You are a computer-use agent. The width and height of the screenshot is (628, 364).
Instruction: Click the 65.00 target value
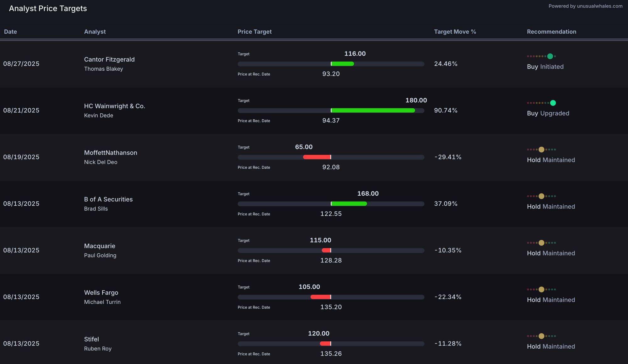pyautogui.click(x=304, y=147)
